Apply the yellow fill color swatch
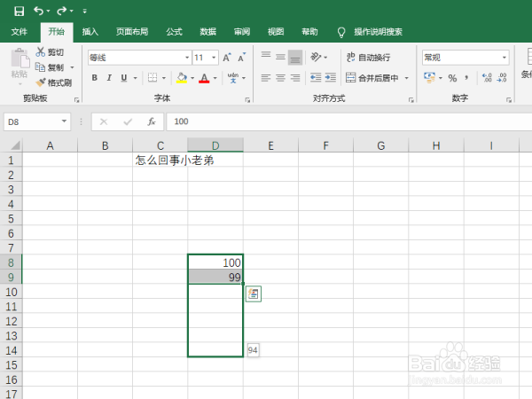532x399 pixels. pyautogui.click(x=182, y=78)
